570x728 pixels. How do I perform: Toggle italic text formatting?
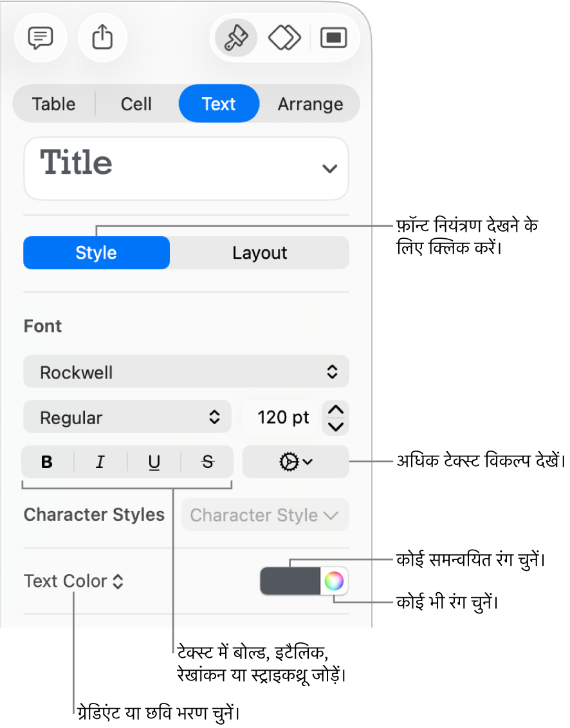coord(100,462)
